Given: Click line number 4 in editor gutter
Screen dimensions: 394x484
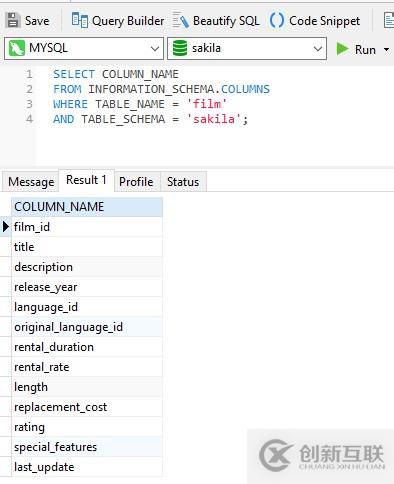Looking at the screenshot, I should coord(29,119).
